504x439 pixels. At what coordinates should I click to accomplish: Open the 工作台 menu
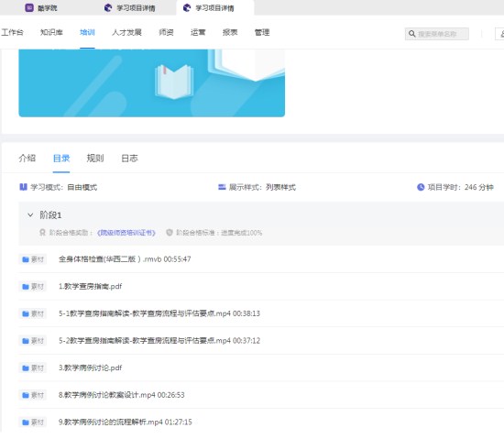12,32
